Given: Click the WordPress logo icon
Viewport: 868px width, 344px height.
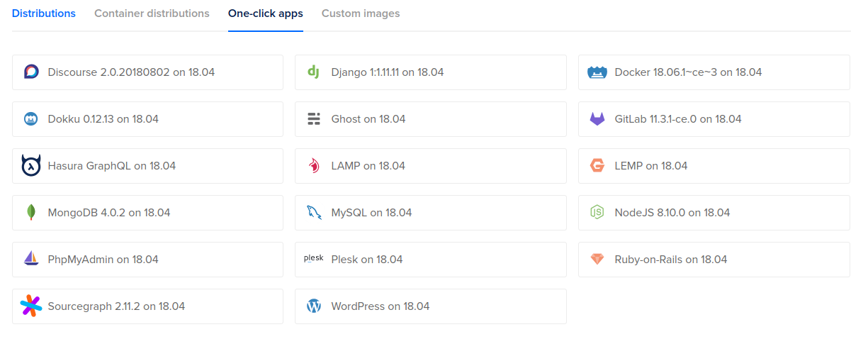Looking at the screenshot, I should coord(314,306).
